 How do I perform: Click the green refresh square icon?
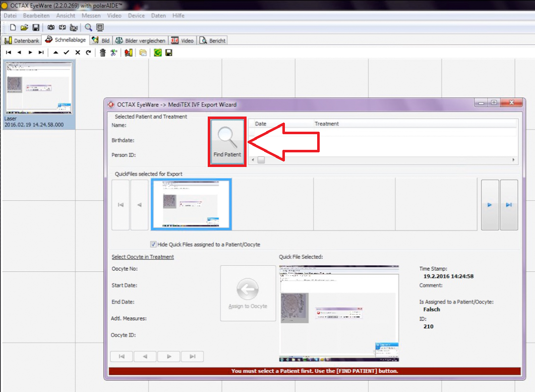pos(158,52)
